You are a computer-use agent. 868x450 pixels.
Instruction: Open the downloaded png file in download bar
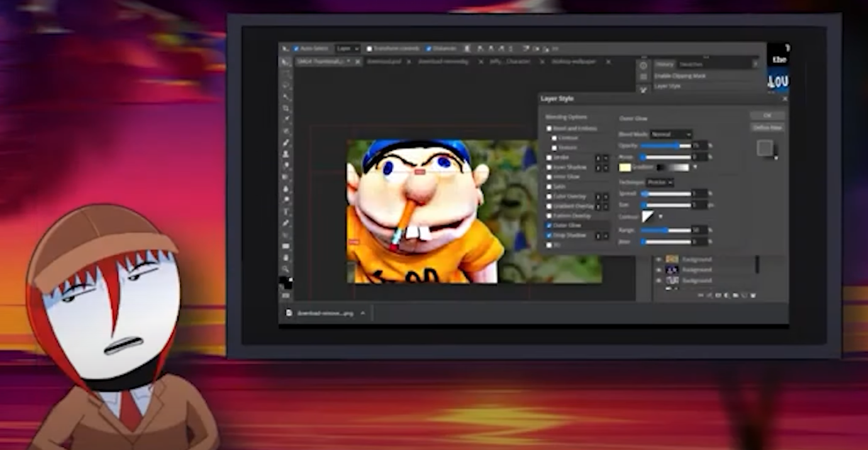tap(320, 313)
